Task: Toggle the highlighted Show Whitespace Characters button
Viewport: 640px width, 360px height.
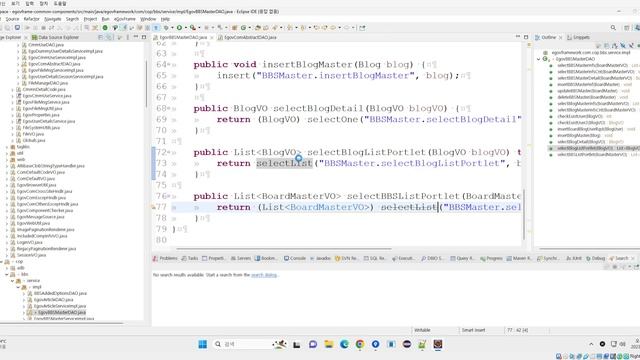Action: point(156,28)
